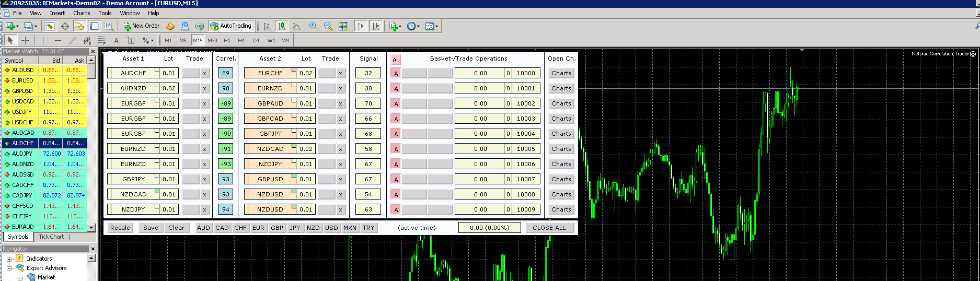Image resolution: width=980 pixels, height=281 pixels.
Task: Open the Tools menu
Action: [x=105, y=13]
